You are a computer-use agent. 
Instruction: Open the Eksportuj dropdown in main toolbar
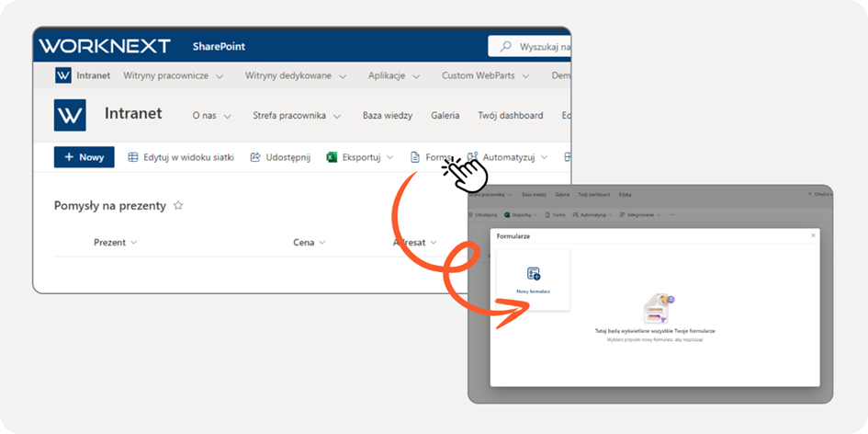tap(389, 157)
